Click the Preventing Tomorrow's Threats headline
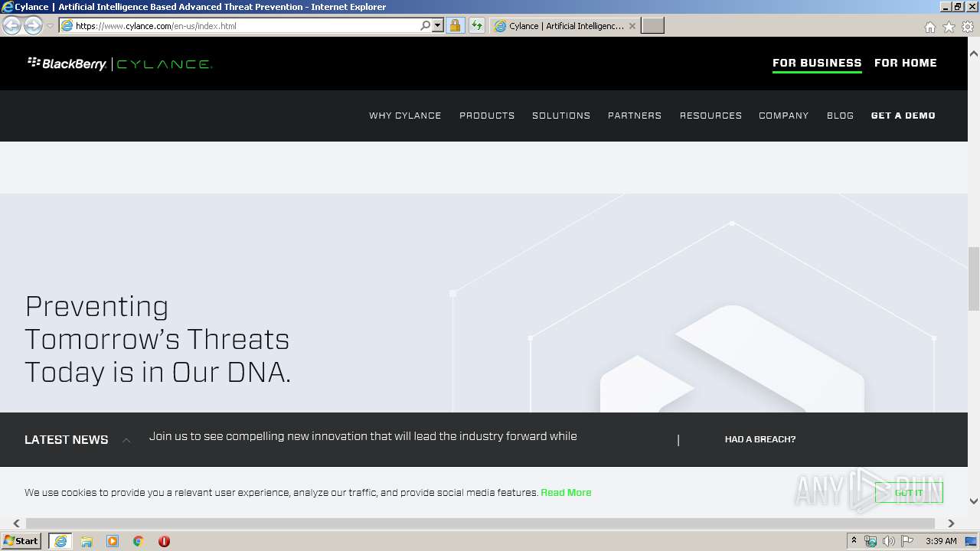Screen dimensions: 980x551 [x=158, y=339]
